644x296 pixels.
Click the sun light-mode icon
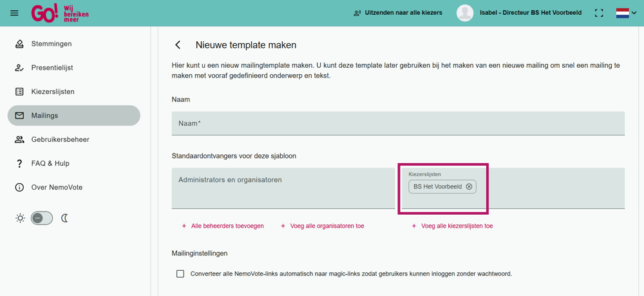click(x=20, y=219)
